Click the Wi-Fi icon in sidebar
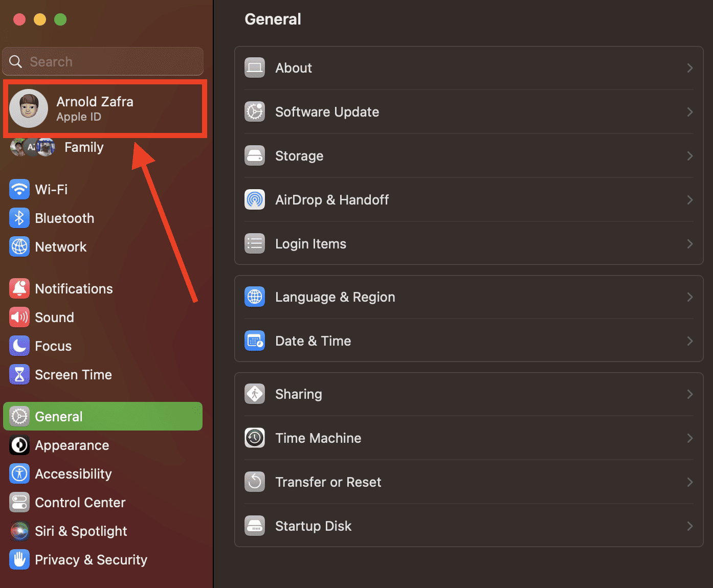Viewport: 713px width, 588px height. tap(19, 190)
